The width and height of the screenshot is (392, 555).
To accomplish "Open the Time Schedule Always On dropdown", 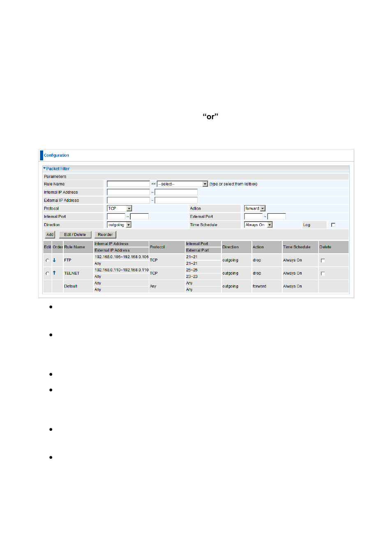I will [258, 225].
